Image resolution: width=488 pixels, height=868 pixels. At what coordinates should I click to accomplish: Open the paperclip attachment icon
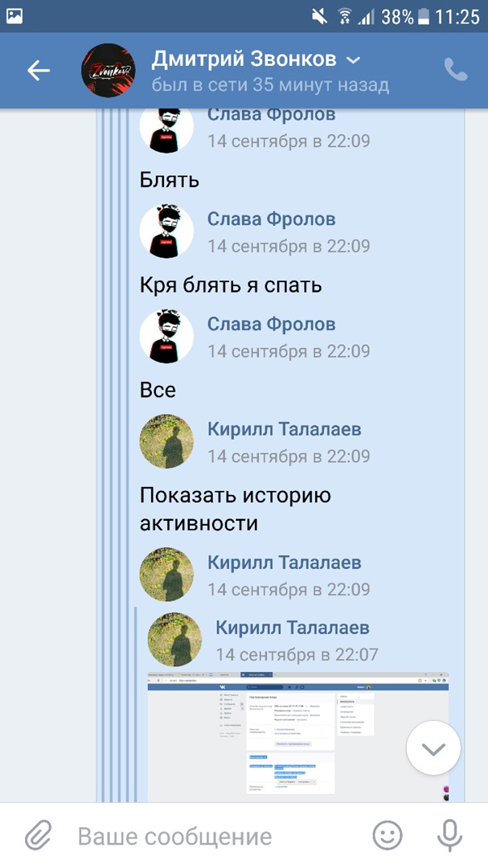tap(39, 835)
